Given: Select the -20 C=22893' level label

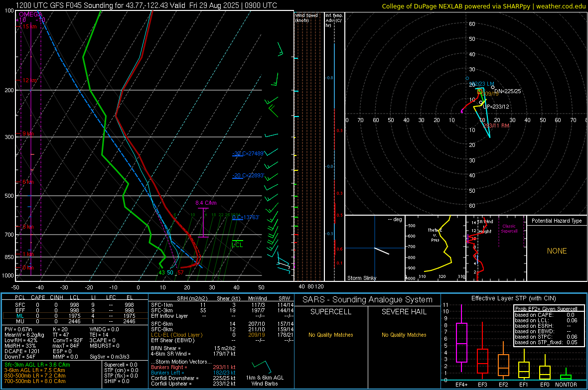Looking at the screenshot, I should tap(248, 175).
